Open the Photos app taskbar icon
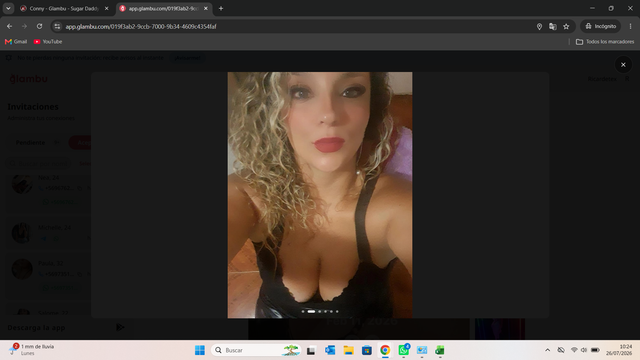The image size is (640, 360). tap(422, 350)
